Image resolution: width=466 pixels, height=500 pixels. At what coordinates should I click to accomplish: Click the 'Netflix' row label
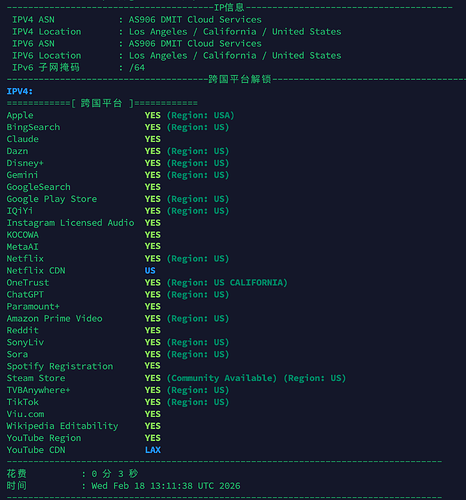(x=25, y=259)
